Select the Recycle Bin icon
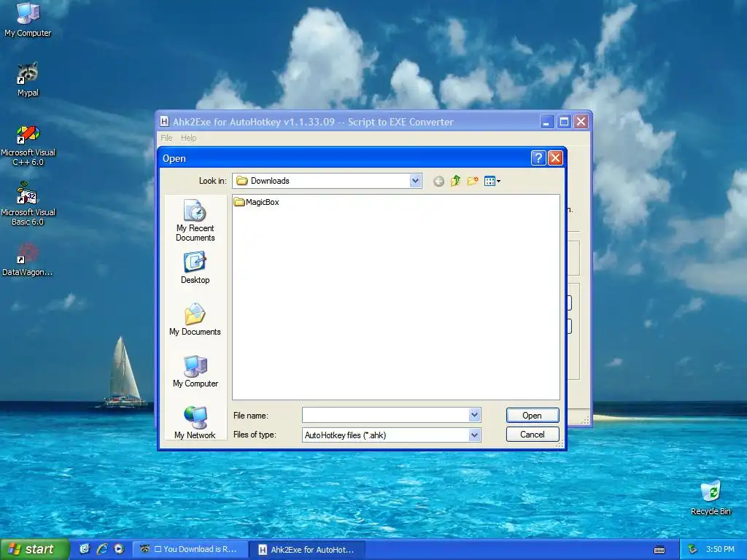The height and width of the screenshot is (560, 747). (711, 498)
